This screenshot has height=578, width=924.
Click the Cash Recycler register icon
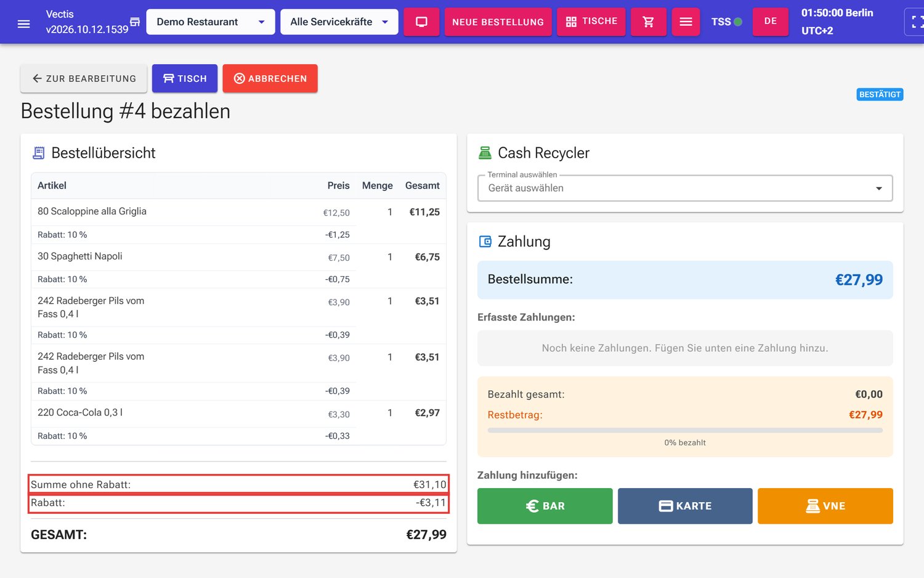485,153
